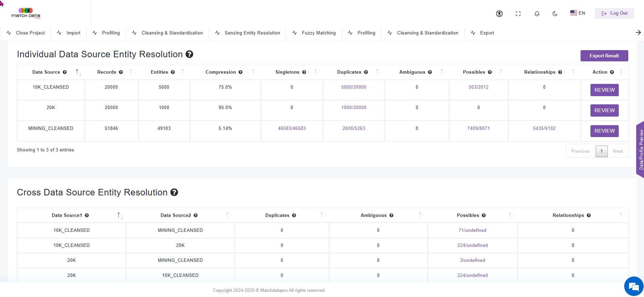Show help for Cross Data Source Entity Resolution
This screenshot has width=644, height=297.
pos(174,192)
